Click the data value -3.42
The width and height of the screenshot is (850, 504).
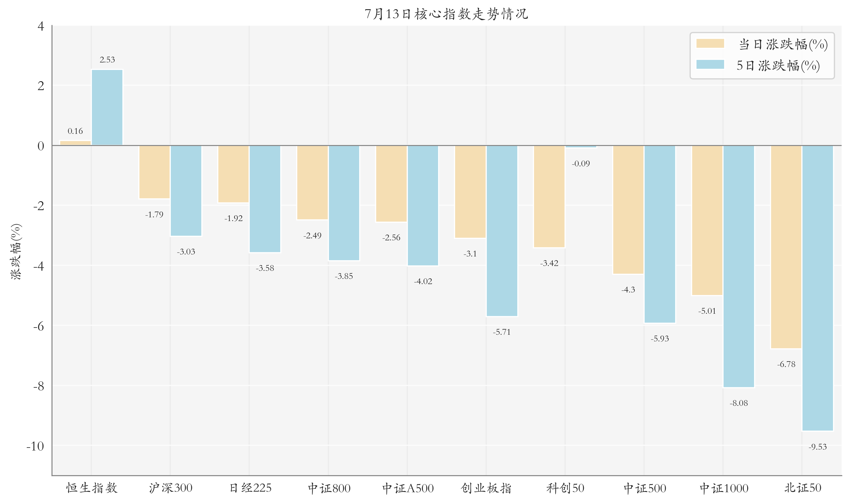[x=549, y=263]
